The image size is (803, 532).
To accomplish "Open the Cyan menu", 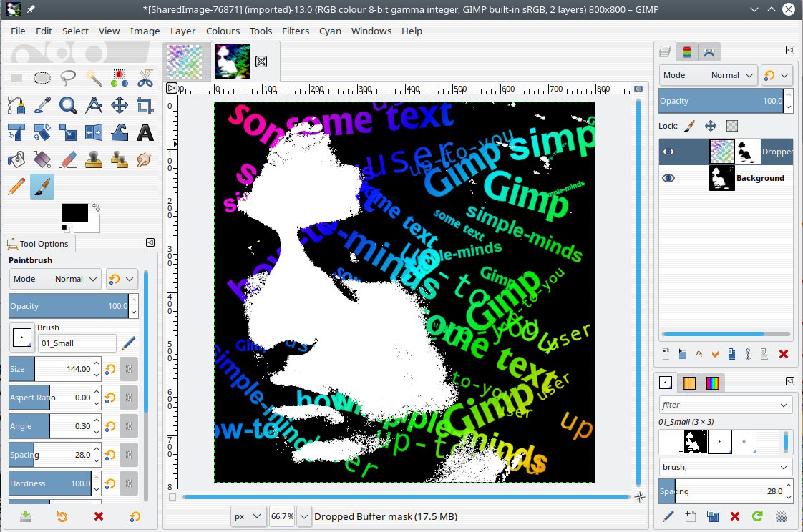I will coord(331,31).
